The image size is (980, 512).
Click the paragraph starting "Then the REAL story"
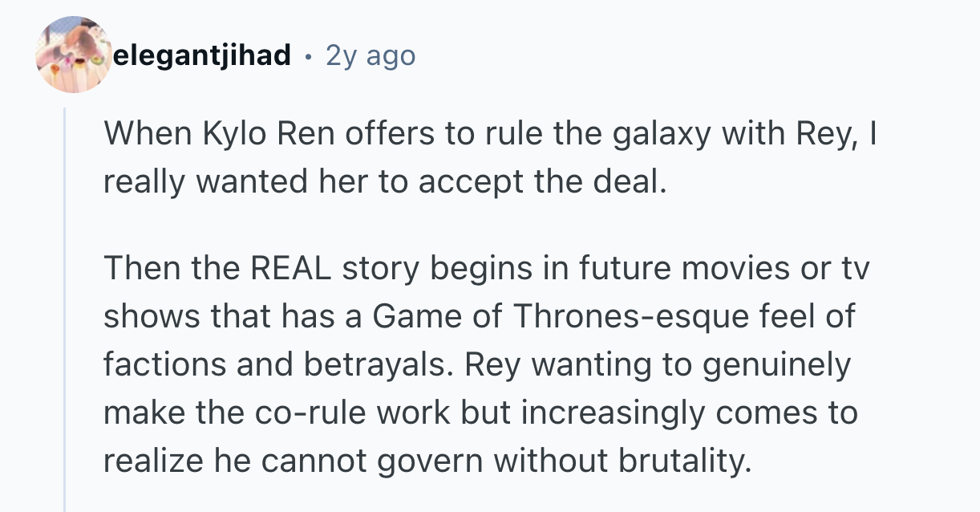point(481,364)
